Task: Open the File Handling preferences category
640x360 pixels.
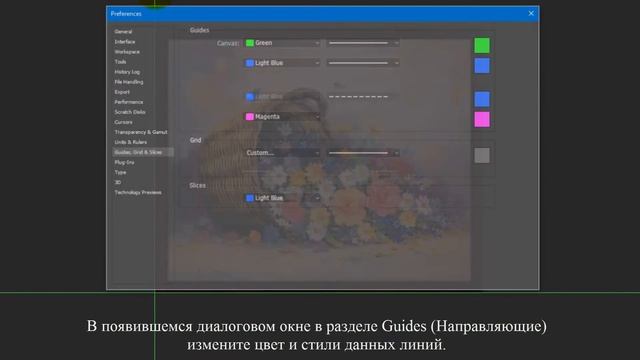Action: (x=129, y=82)
